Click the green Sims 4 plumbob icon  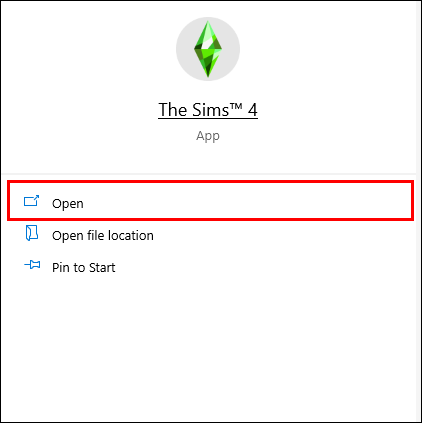[208, 49]
